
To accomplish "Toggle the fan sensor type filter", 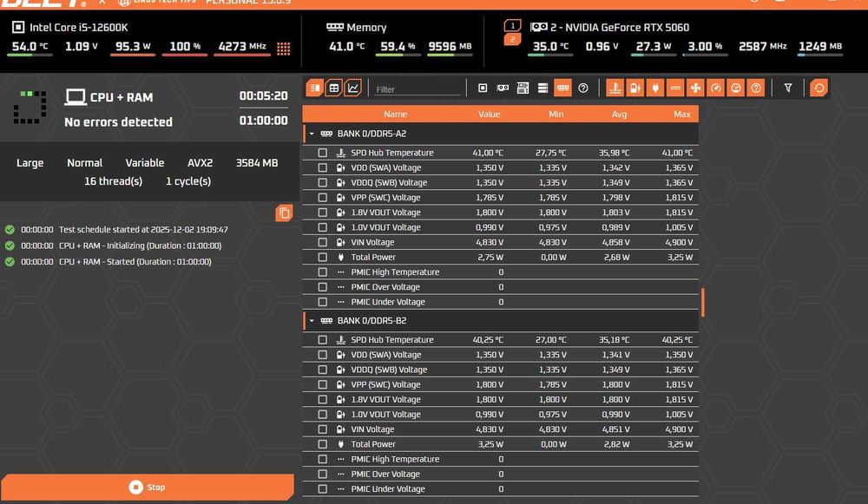I will (695, 88).
